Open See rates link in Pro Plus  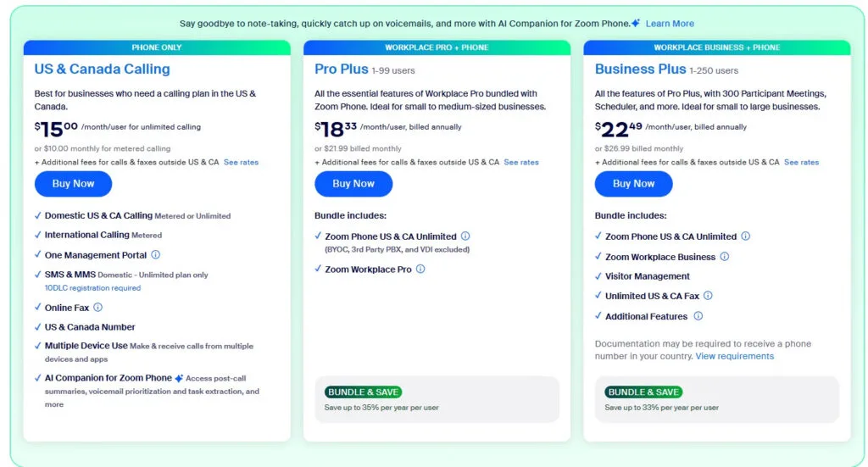tap(521, 162)
